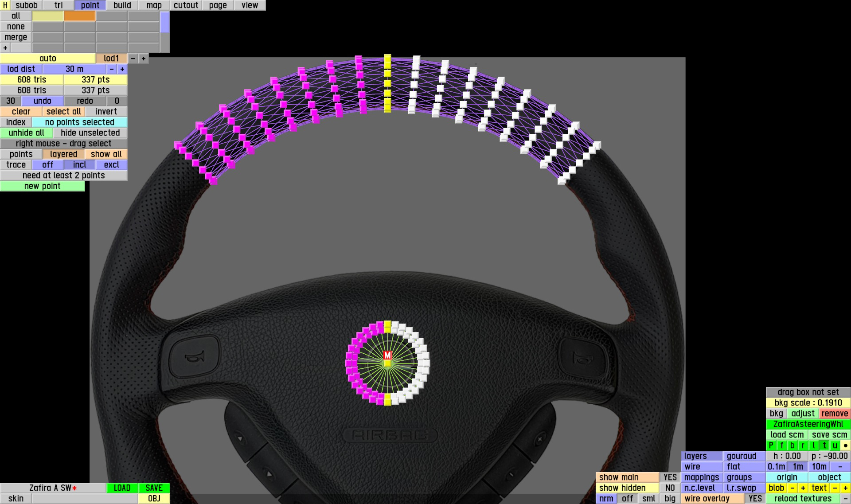
Task: Select the orange layer color swatch
Action: point(80,16)
